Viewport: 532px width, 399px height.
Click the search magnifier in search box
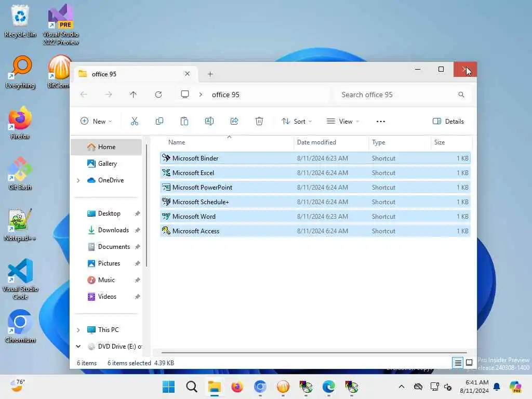click(461, 95)
